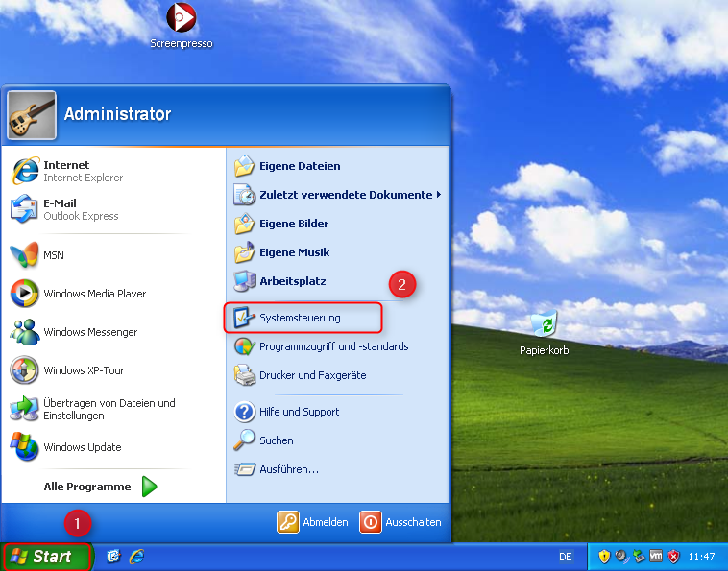Select Systemsteuerung in Start menu
Viewport: 728px width, 571px height.
coord(300,318)
